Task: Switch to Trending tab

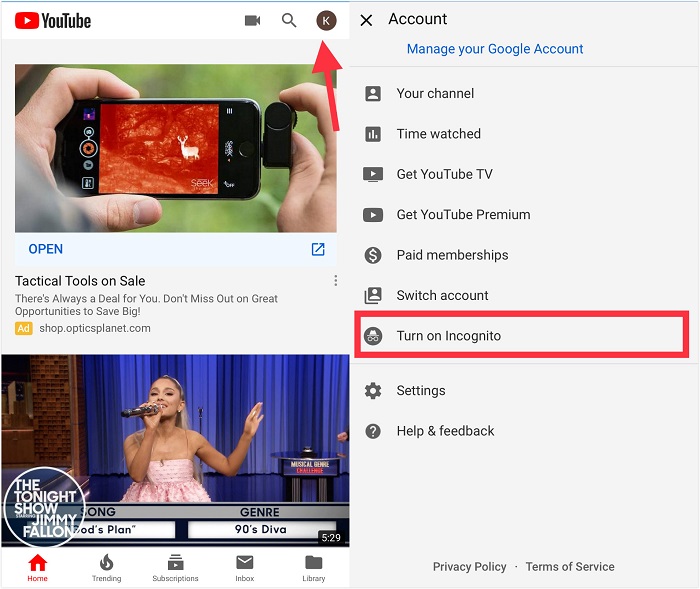Action: [106, 568]
